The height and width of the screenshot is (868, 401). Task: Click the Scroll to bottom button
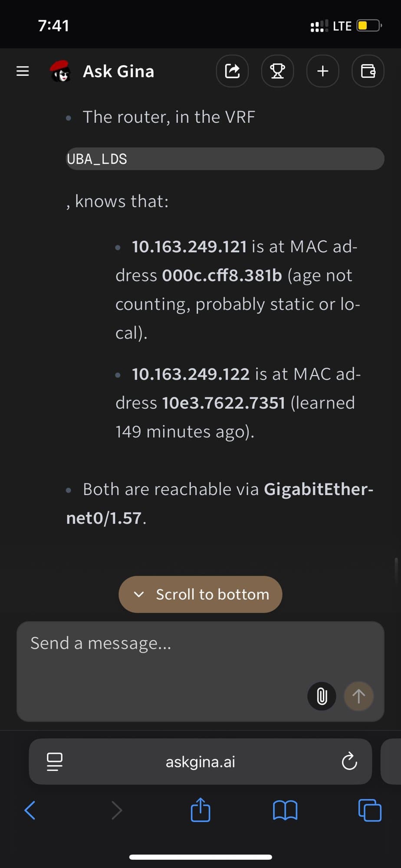[200, 594]
